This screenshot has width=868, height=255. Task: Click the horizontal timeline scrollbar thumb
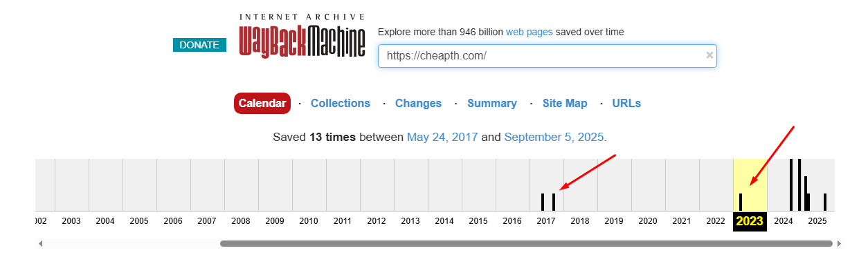tap(526, 243)
